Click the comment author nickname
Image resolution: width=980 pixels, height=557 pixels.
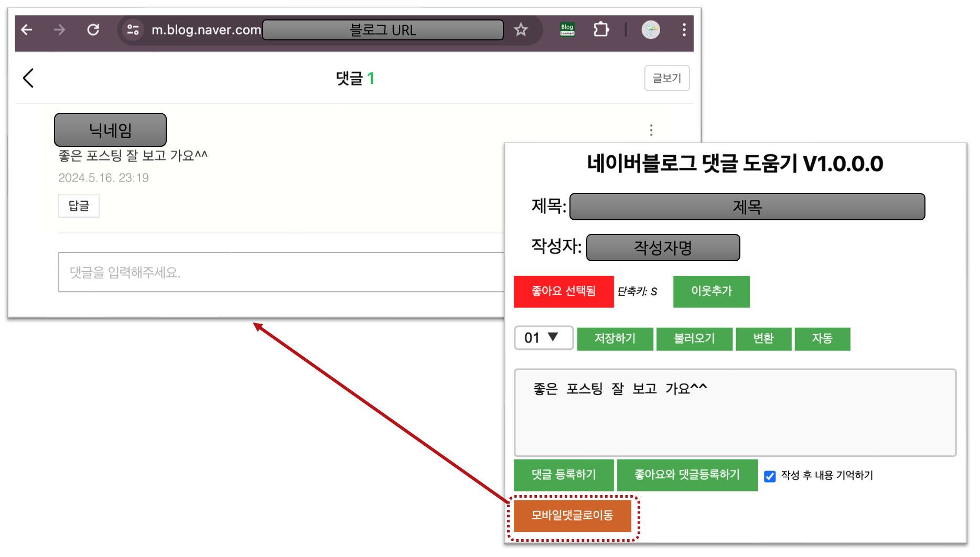pos(110,130)
